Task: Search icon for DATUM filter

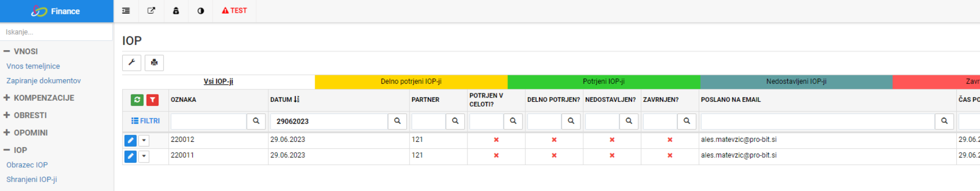Action: pos(397,121)
